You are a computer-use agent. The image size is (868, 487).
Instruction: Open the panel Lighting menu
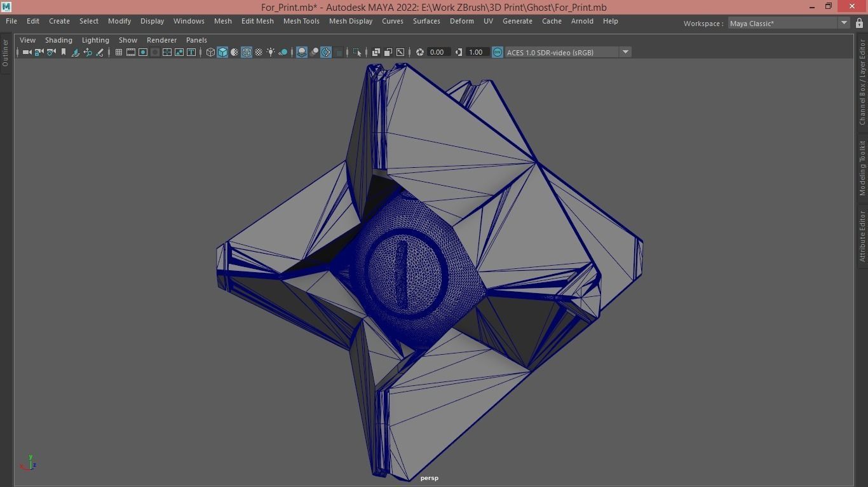(95, 40)
